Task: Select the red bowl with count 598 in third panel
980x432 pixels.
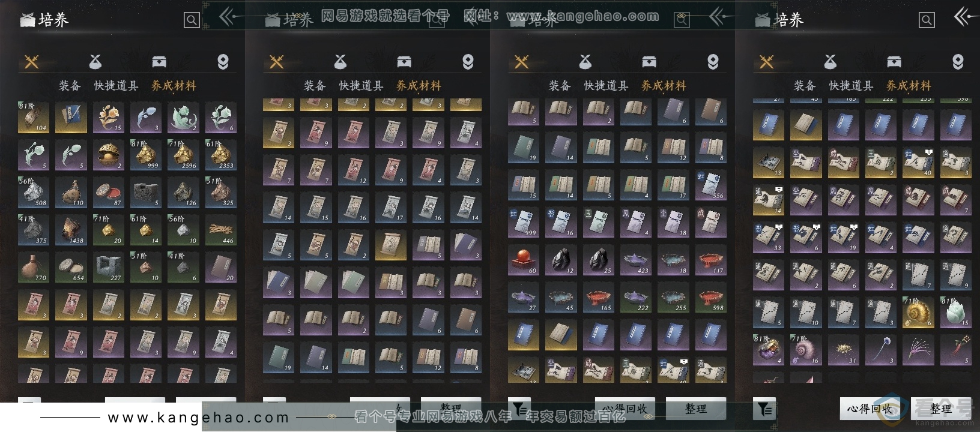Action: point(710,297)
